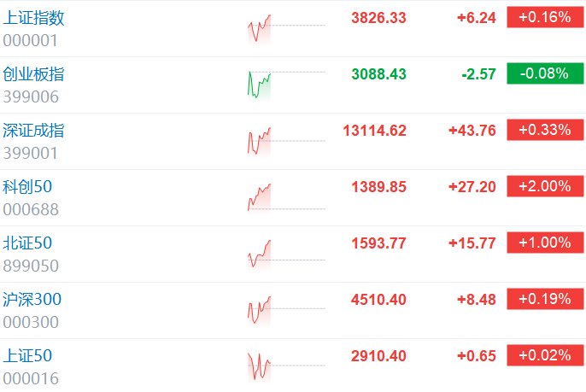Click the 13114.62 price value
The width and height of the screenshot is (586, 392).
pos(374,131)
